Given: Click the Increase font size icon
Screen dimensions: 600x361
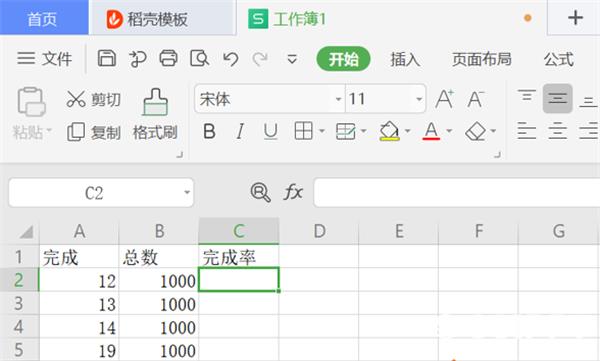Looking at the screenshot, I should coord(445,99).
